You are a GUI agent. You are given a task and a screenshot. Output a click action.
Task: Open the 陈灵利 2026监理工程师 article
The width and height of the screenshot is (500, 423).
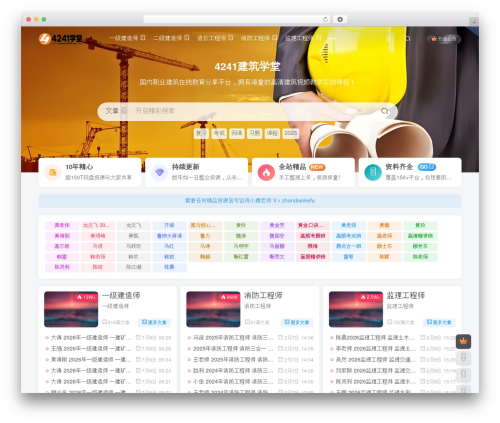[376, 382]
